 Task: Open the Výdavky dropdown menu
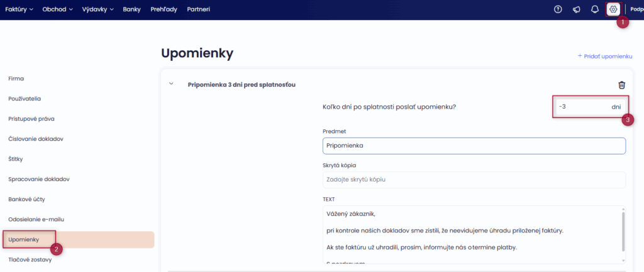pos(98,9)
